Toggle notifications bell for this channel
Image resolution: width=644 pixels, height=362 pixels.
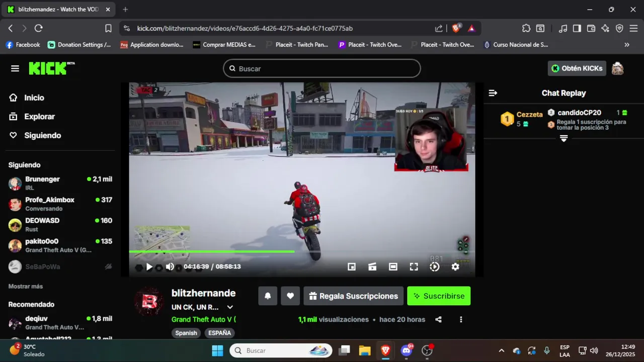click(268, 296)
